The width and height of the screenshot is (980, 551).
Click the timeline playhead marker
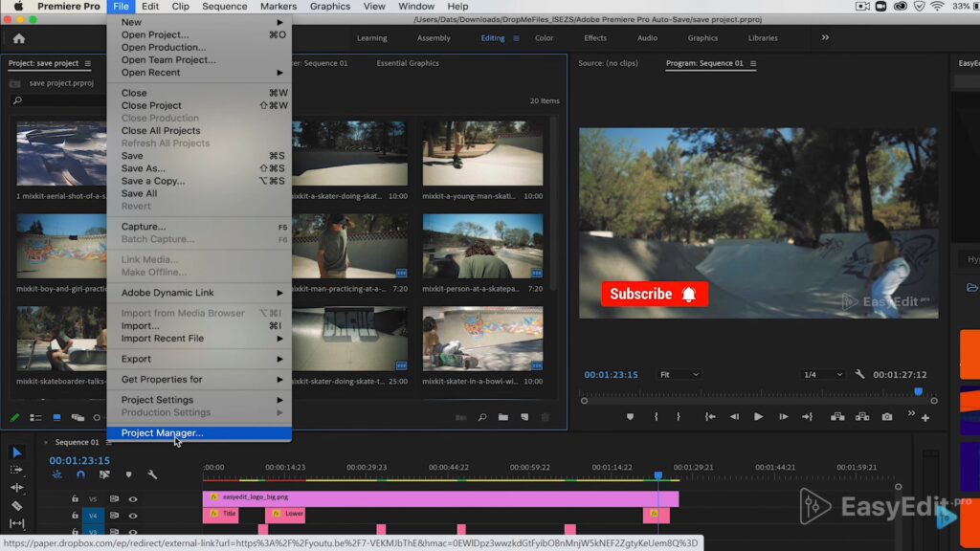click(658, 475)
